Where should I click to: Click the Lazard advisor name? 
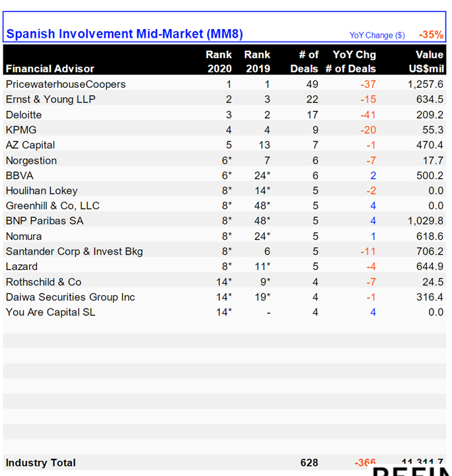[22, 267]
